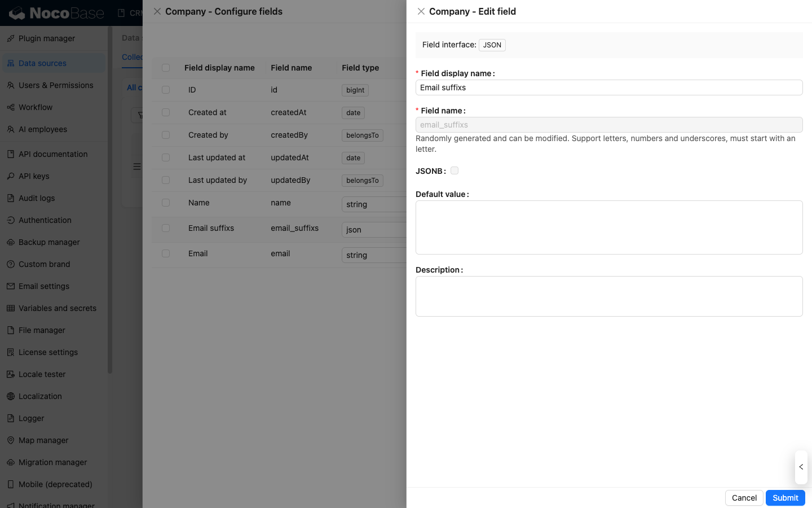Open the Name field string type dropdown

pos(373,204)
